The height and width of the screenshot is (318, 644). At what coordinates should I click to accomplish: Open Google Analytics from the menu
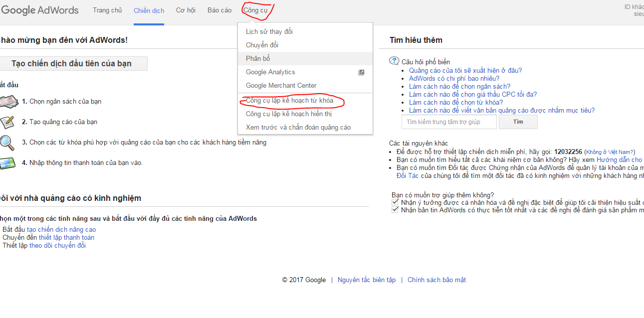[x=305, y=72]
